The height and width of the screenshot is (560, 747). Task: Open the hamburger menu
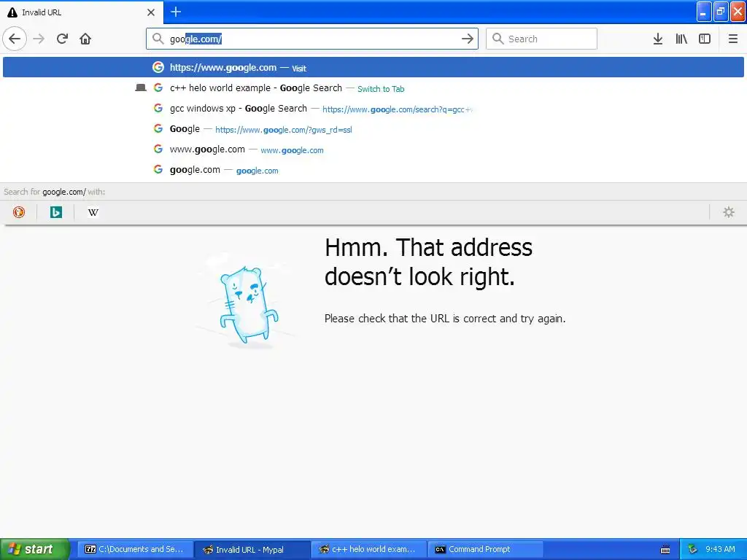(x=732, y=39)
